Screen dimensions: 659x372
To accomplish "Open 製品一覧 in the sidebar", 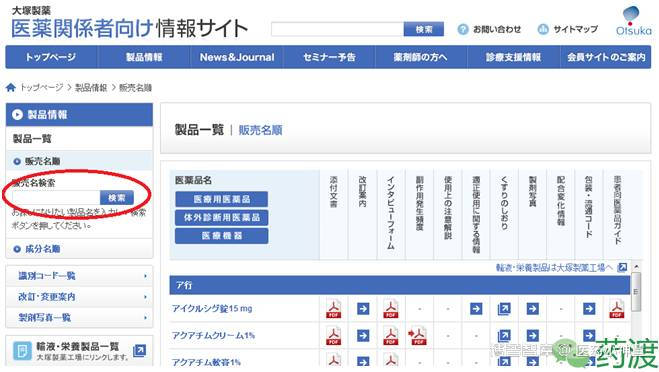I will [x=79, y=139].
